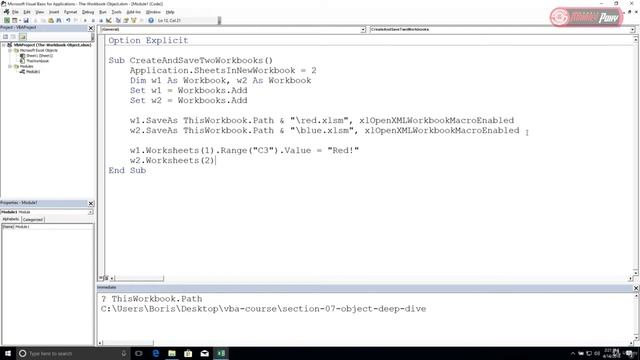Open the Add-Ins menu

(x=133, y=12)
